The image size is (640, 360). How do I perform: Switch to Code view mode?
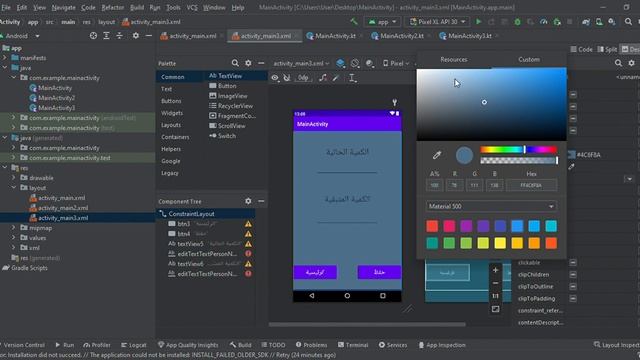[581, 49]
